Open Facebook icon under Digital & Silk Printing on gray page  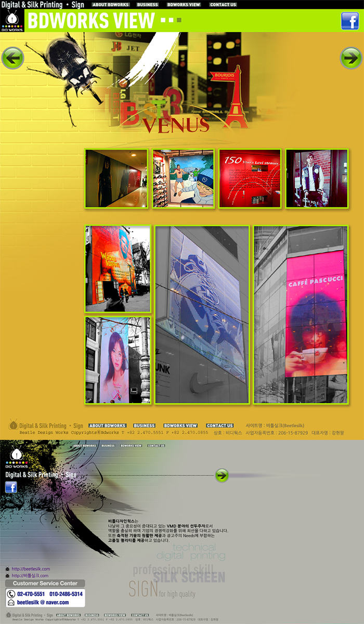coord(11,487)
